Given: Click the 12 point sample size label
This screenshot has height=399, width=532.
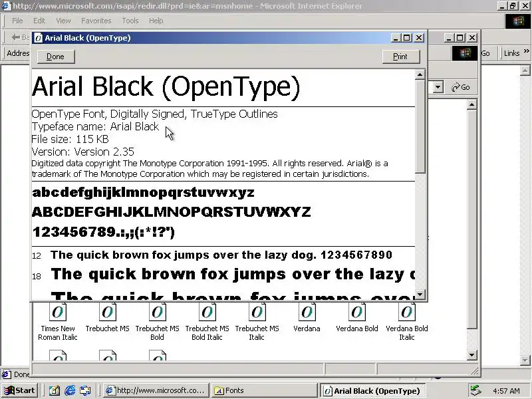Looking at the screenshot, I should [x=37, y=256].
